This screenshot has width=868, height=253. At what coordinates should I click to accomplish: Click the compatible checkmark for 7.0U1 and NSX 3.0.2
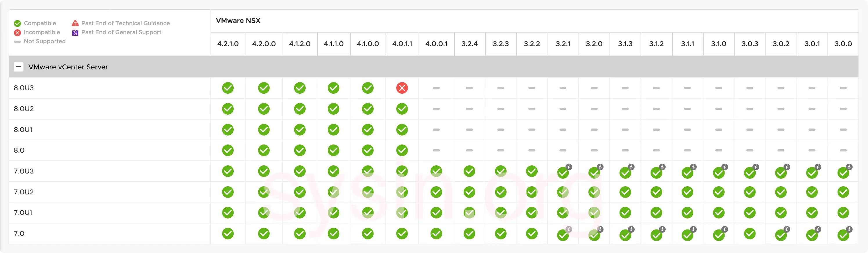point(781,213)
